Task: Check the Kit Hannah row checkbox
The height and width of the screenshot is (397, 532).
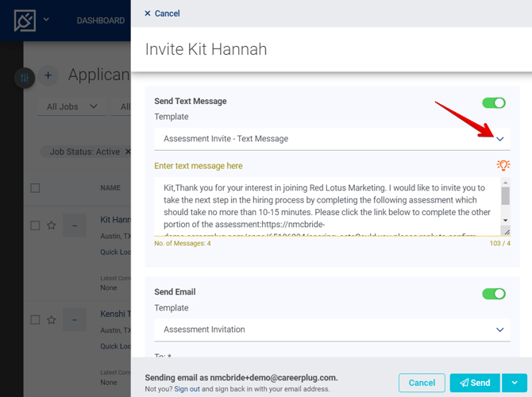Action: [35, 225]
